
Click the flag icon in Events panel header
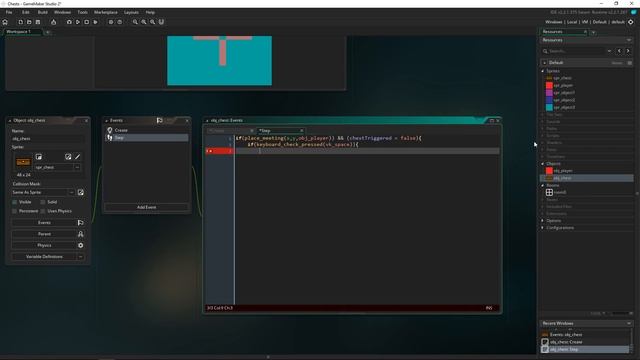coord(160,120)
